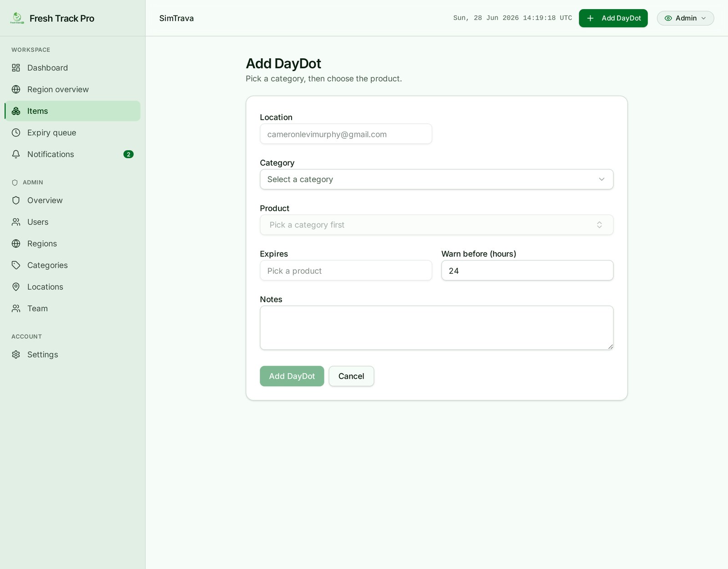Click the Categories tag icon
This screenshot has width=728, height=569.
(16, 265)
